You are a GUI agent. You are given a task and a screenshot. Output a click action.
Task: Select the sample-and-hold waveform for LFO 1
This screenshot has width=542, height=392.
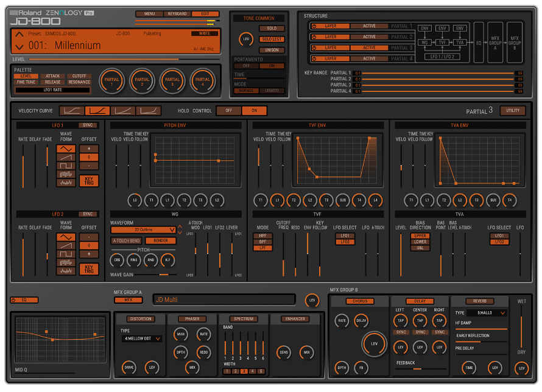(x=66, y=173)
